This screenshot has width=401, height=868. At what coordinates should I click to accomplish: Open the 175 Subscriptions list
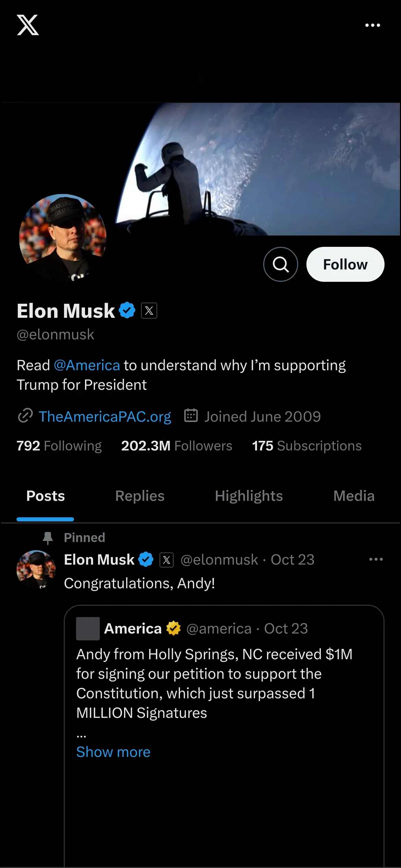(307, 446)
